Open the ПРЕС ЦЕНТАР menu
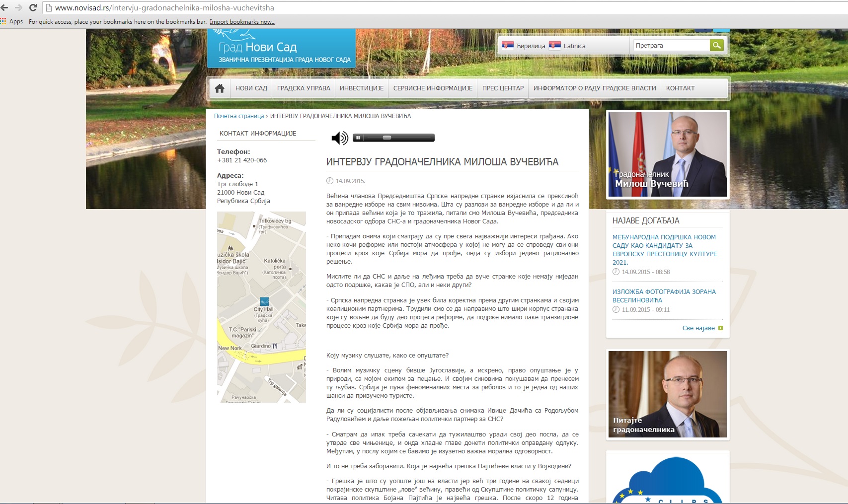The height and width of the screenshot is (504, 848). coord(503,88)
